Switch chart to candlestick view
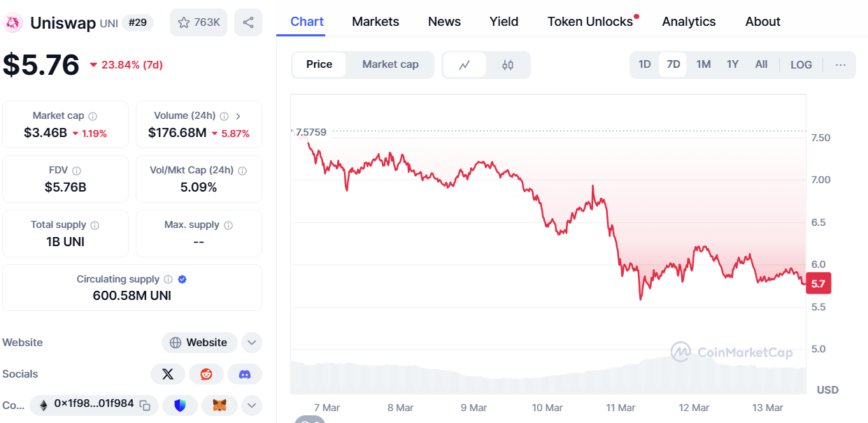This screenshot has width=868, height=423. tap(508, 65)
